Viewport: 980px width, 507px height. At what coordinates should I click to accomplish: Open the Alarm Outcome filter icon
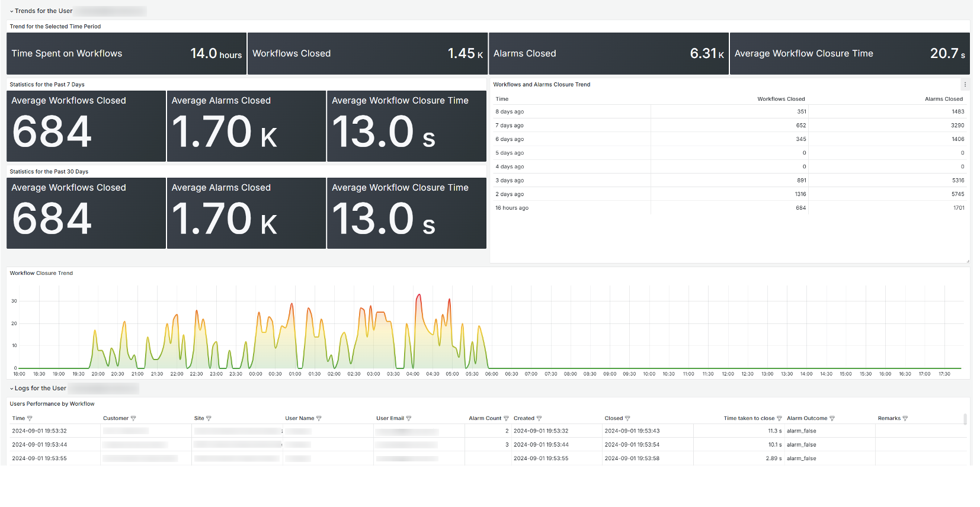point(832,419)
